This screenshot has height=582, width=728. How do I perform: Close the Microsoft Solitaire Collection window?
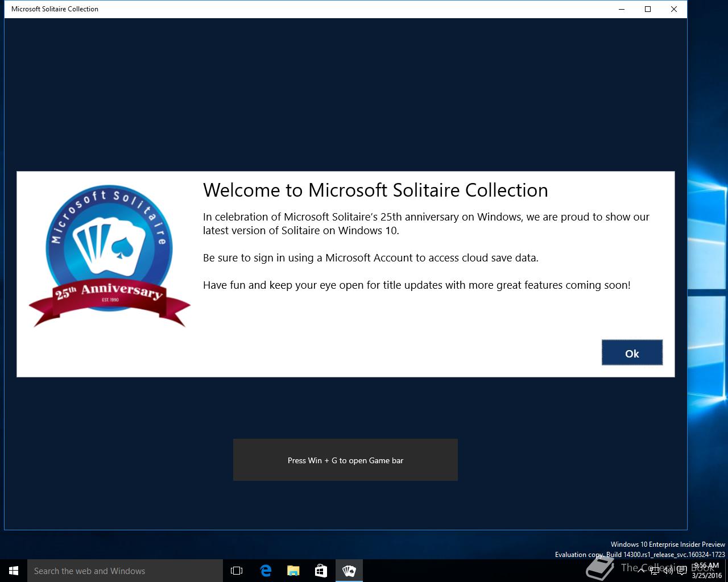(x=674, y=9)
